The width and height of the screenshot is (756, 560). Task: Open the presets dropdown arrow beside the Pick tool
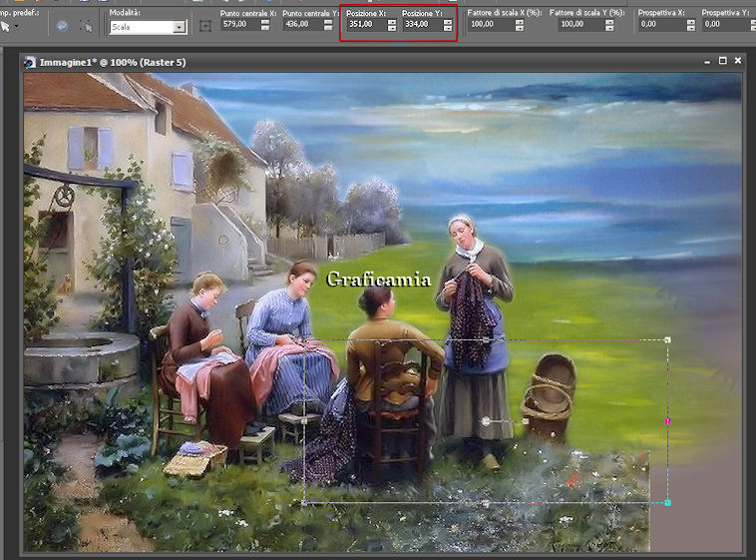pyautogui.click(x=17, y=27)
